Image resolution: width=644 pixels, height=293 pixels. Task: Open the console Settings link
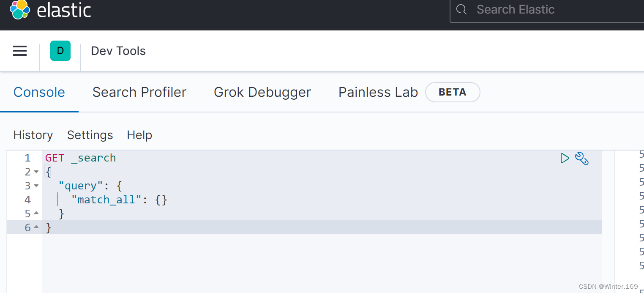(90, 135)
